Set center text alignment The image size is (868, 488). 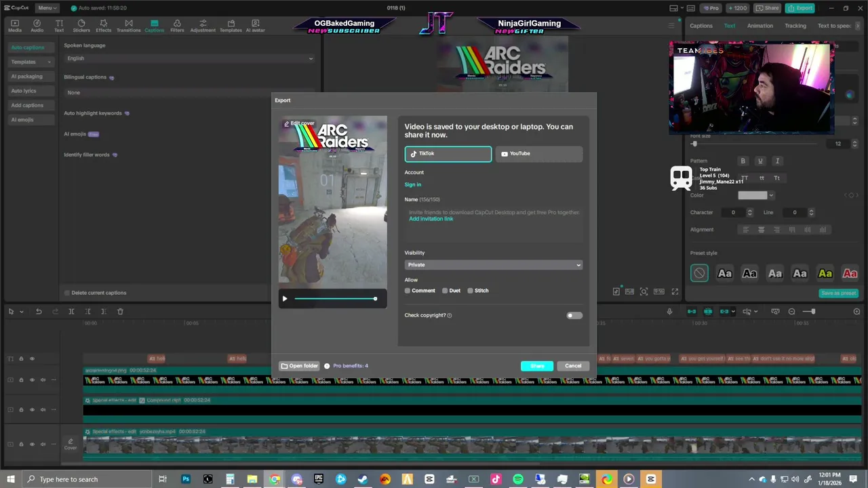[761, 230]
